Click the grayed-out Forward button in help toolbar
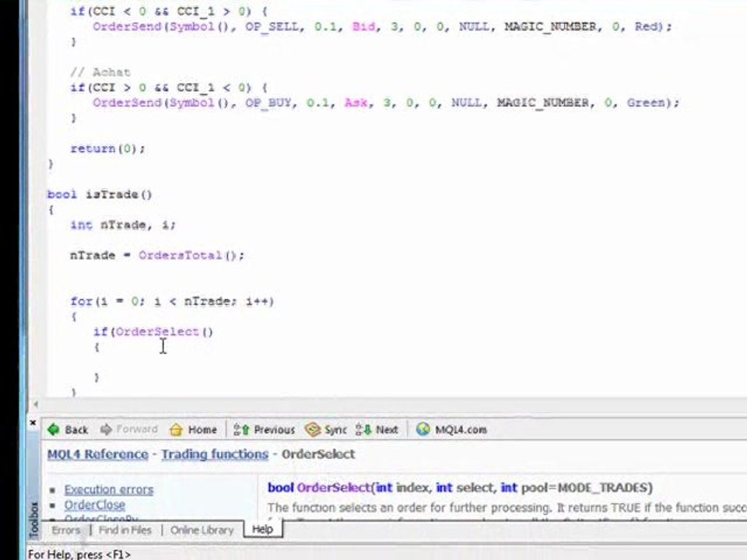This screenshot has width=747, height=560. pyautogui.click(x=128, y=429)
